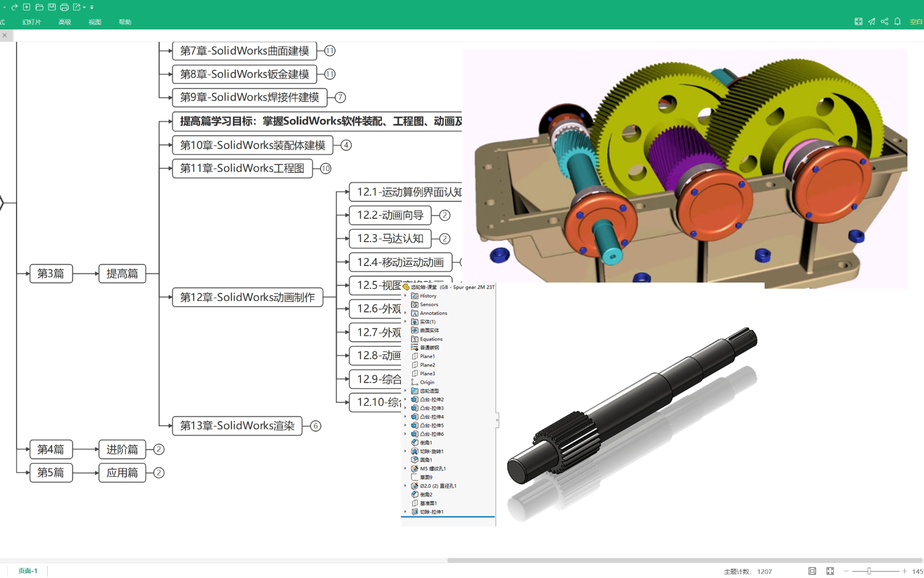Click the export icon in top toolbar
Image resolution: width=924 pixels, height=578 pixels.
[x=77, y=7]
